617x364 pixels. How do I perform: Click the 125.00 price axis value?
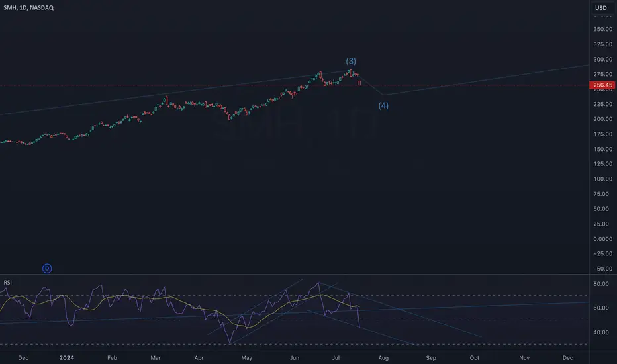click(603, 163)
